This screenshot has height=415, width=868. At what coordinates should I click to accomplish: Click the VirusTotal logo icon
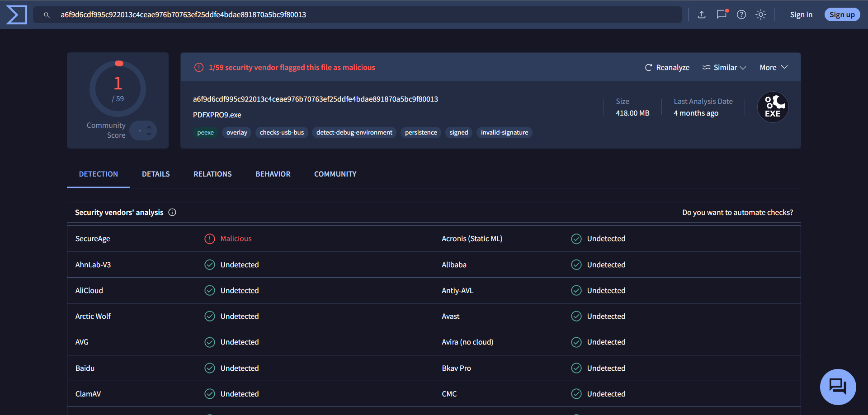17,15
